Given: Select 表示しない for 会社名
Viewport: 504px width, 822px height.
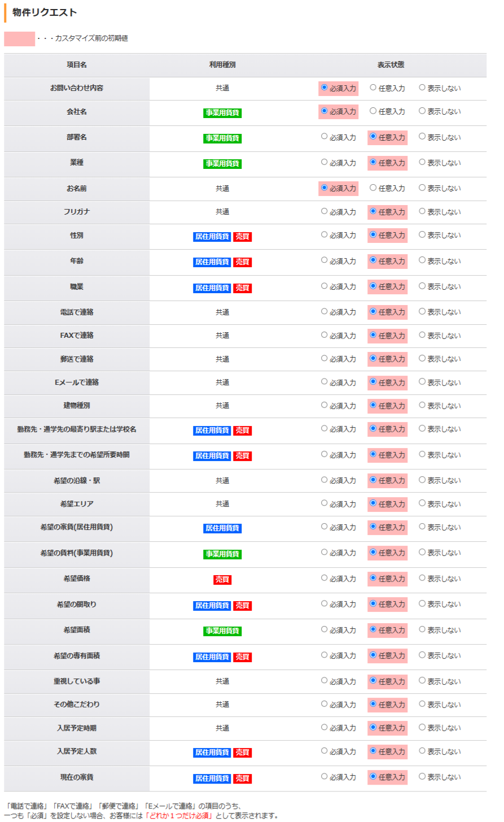Looking at the screenshot, I should coord(422,111).
